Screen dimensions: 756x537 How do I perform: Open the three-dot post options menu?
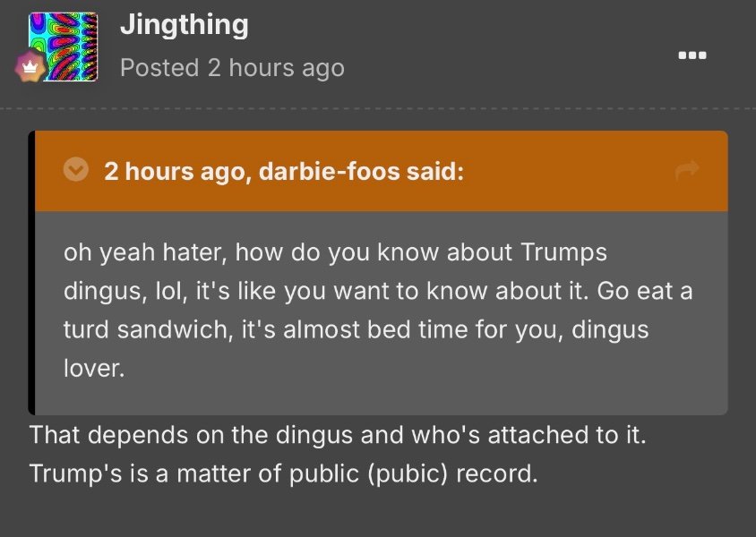tap(692, 55)
